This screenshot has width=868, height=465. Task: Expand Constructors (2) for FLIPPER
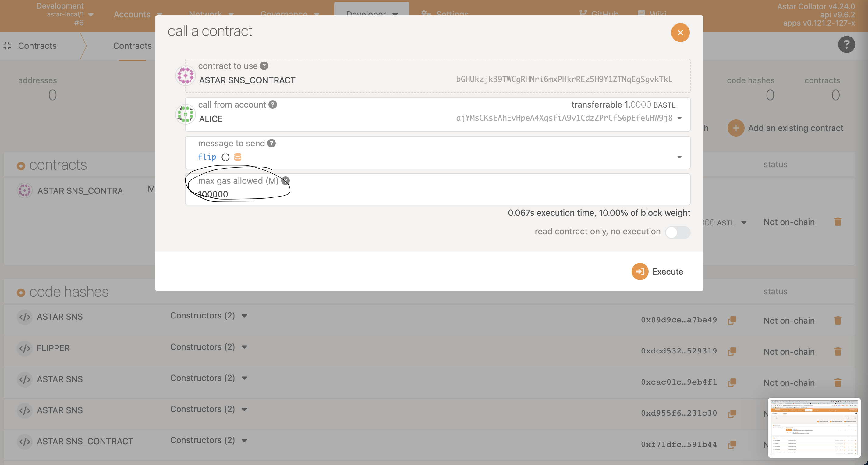[x=209, y=347]
